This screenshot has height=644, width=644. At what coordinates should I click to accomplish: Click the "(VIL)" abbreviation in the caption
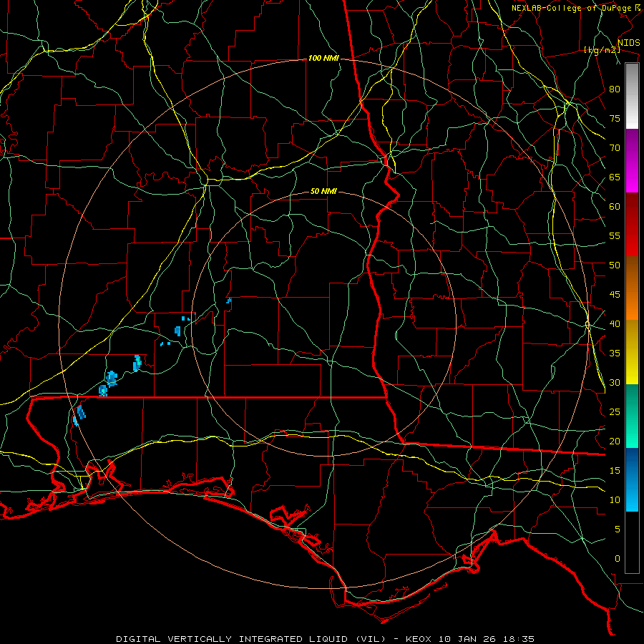371,639
